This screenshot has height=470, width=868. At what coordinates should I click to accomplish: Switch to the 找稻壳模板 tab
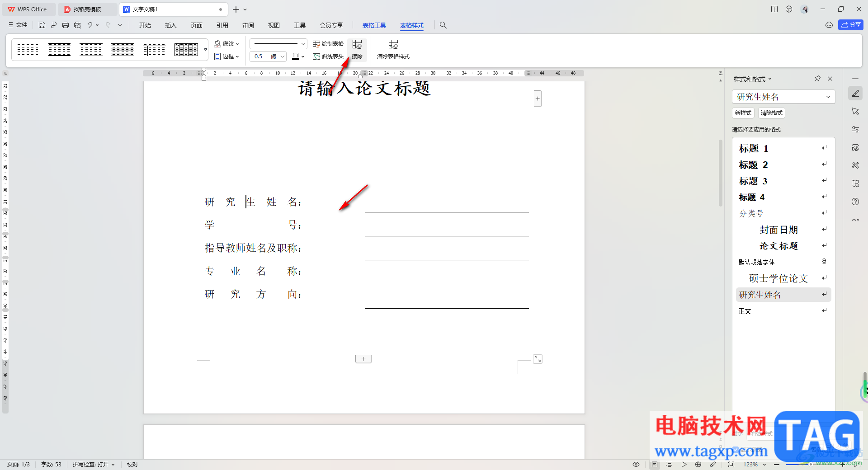coord(87,9)
